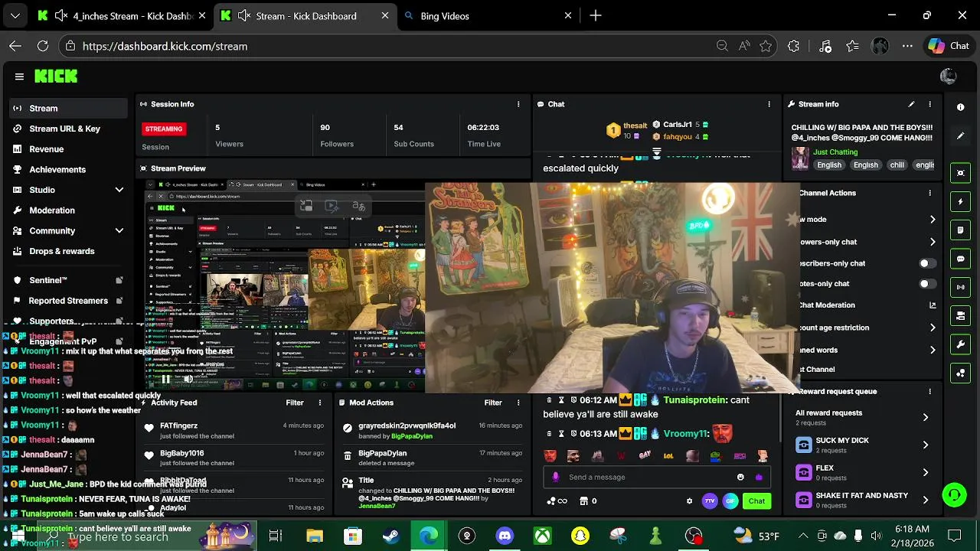
Task: Click Just Chatting category link
Action: click(x=835, y=152)
